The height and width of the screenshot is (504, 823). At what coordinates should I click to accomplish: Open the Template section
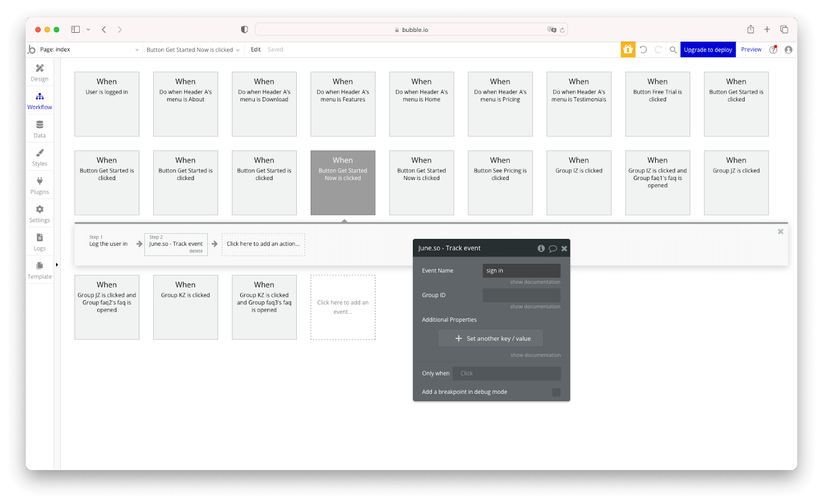(x=39, y=269)
